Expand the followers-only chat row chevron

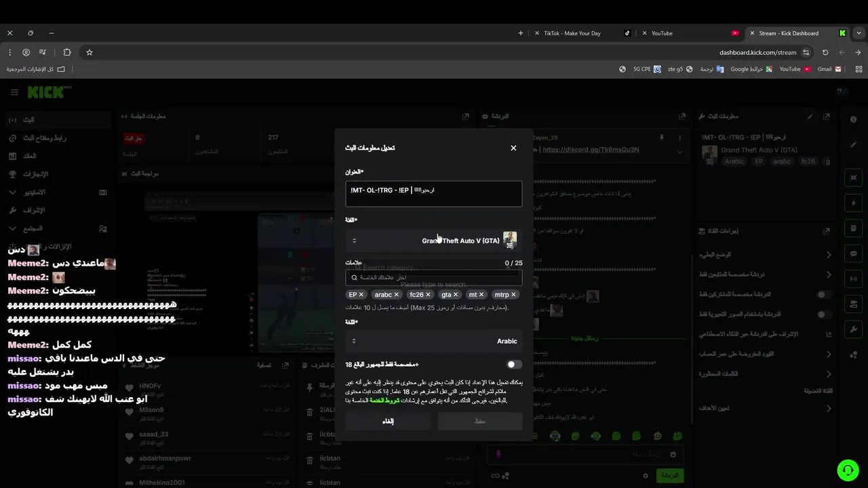(x=828, y=274)
